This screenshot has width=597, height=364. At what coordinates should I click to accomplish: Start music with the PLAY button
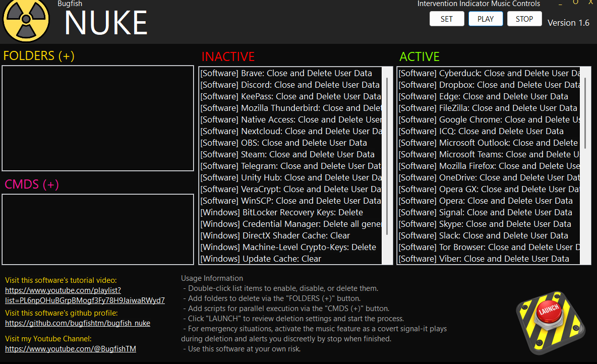click(486, 19)
